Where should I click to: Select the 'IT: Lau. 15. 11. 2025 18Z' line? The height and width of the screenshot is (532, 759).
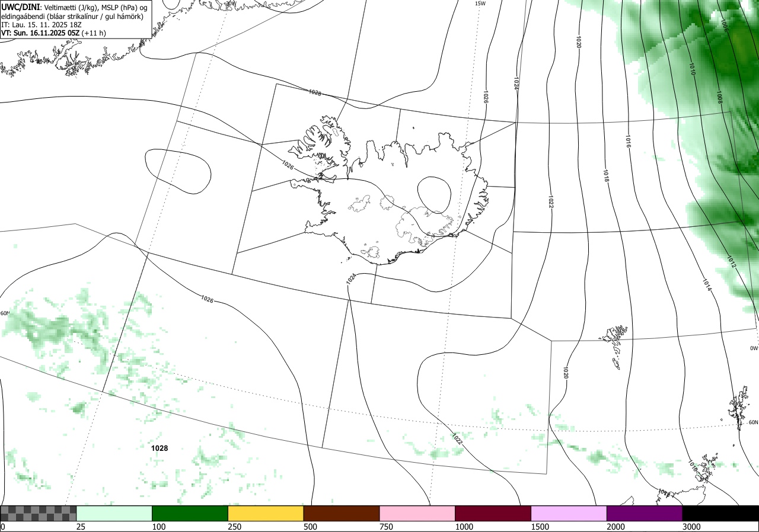(x=43, y=25)
